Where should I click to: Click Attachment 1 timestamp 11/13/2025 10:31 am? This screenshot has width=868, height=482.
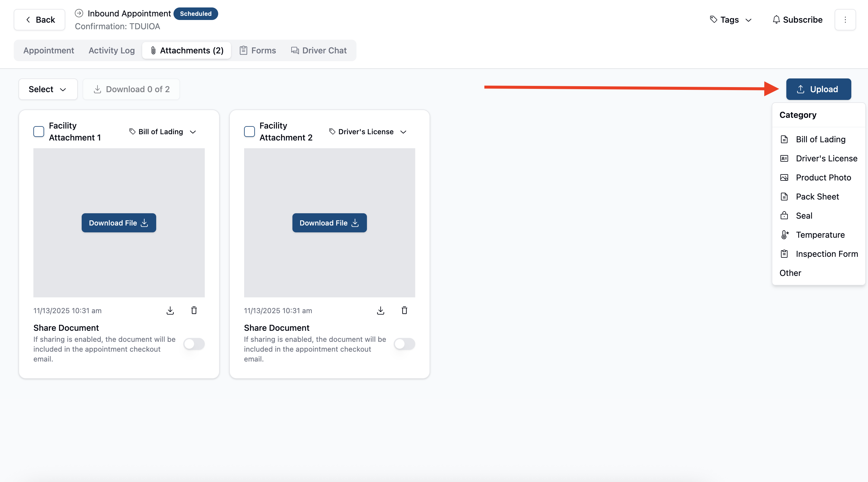(x=67, y=311)
